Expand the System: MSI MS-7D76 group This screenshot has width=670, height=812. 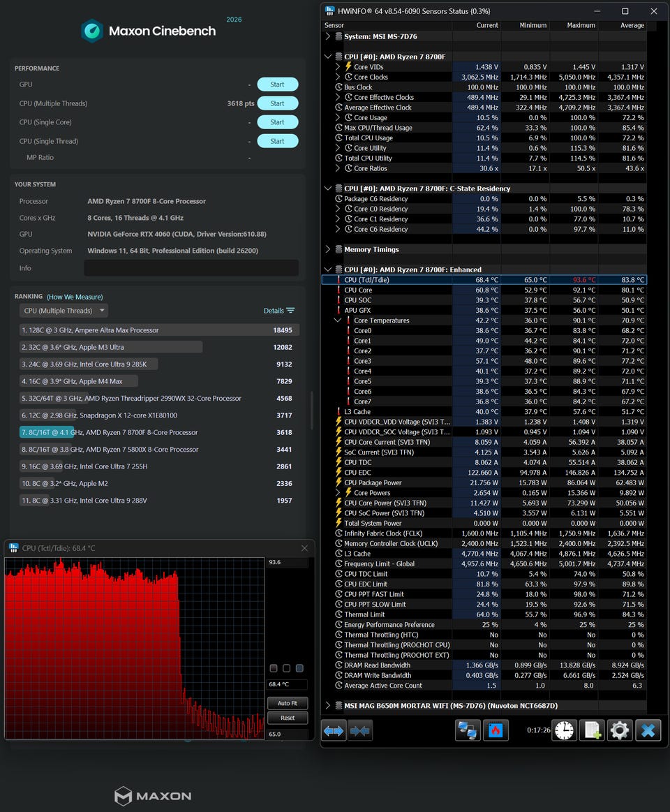328,36
